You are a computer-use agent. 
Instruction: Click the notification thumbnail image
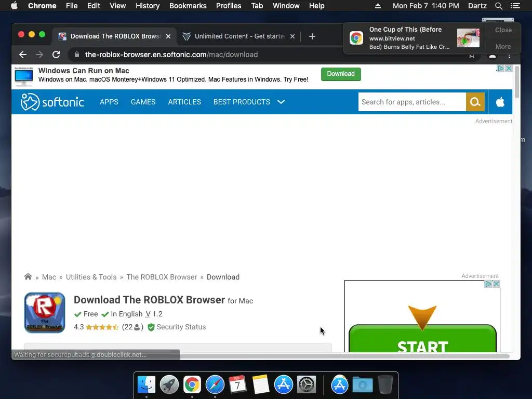[x=468, y=38]
